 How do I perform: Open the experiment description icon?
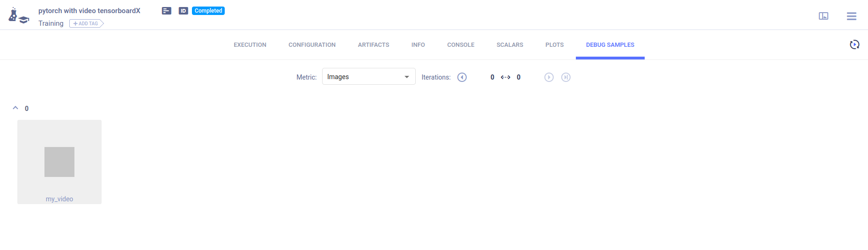[167, 11]
